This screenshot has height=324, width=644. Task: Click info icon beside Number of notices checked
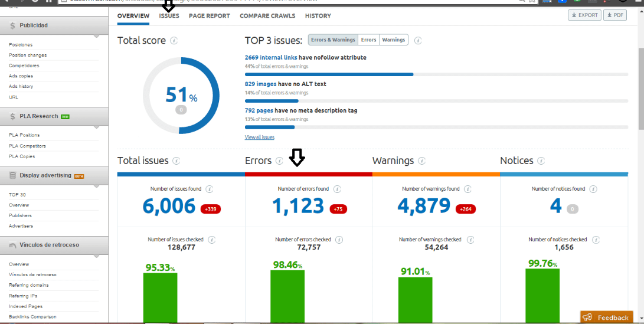coord(595,240)
